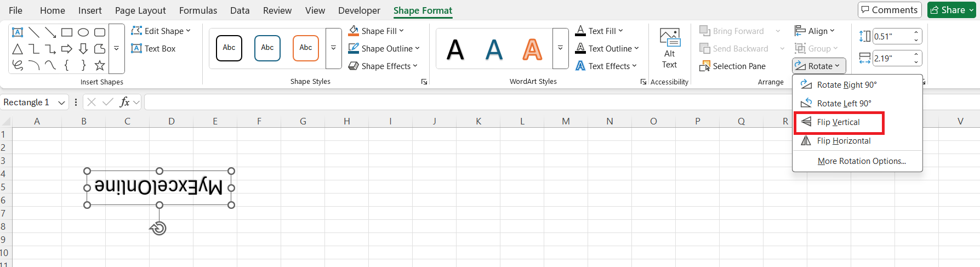Image resolution: width=980 pixels, height=267 pixels.
Task: Click the formula bar cancel X icon
Action: click(92, 102)
